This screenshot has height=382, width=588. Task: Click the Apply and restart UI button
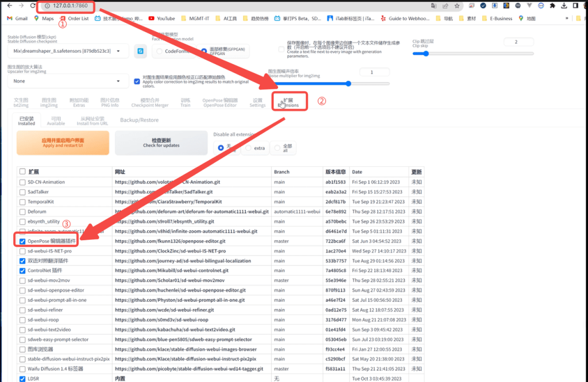point(63,143)
